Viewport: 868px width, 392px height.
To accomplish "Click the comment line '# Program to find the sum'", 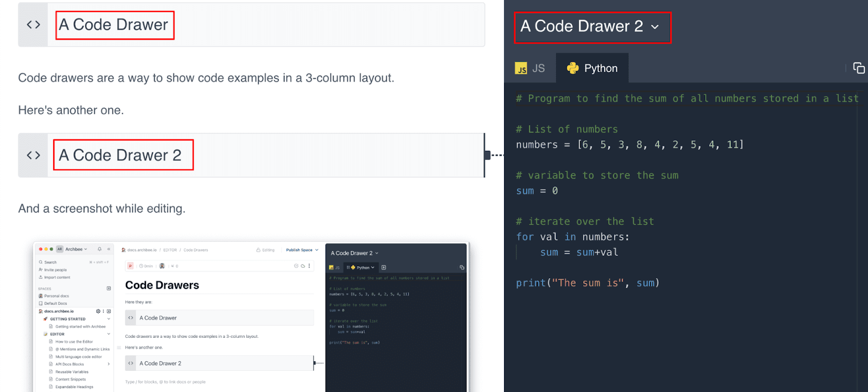I will tap(687, 99).
